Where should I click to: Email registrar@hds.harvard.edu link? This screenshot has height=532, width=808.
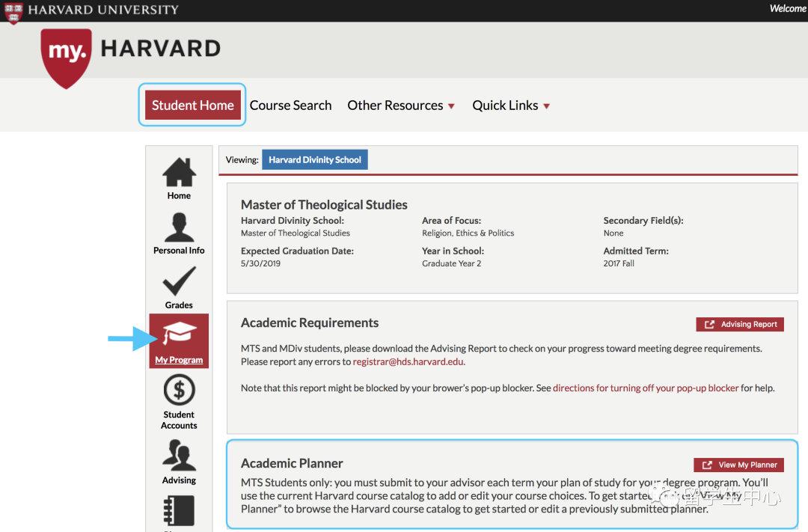pyautogui.click(x=409, y=362)
